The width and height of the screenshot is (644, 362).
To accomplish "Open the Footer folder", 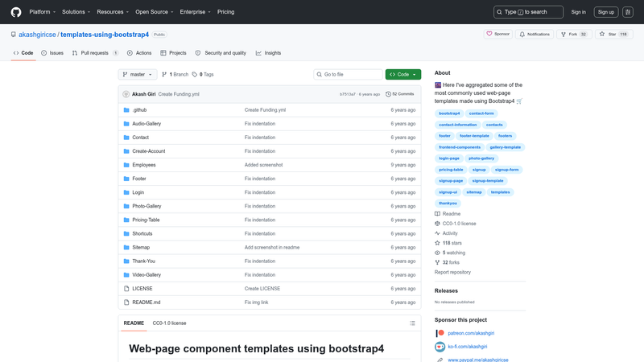I will pos(139,179).
